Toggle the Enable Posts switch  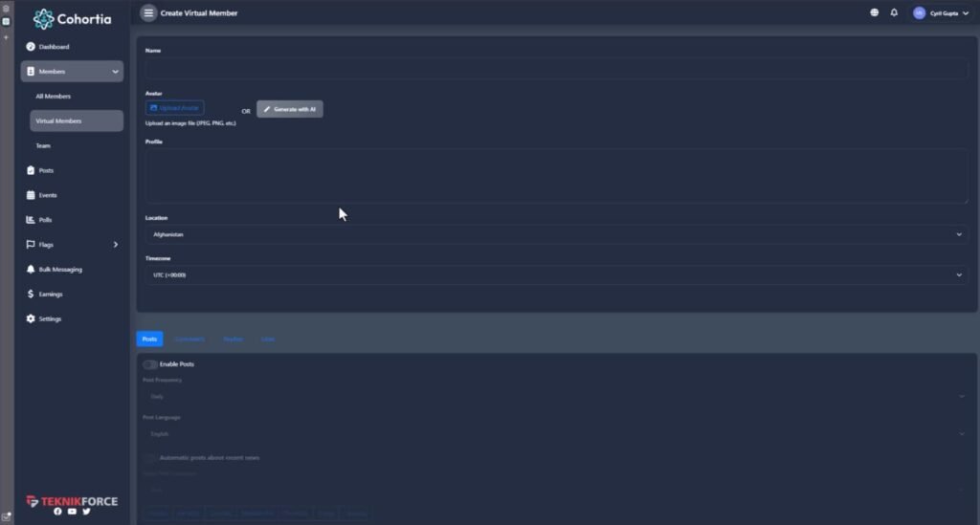150,364
